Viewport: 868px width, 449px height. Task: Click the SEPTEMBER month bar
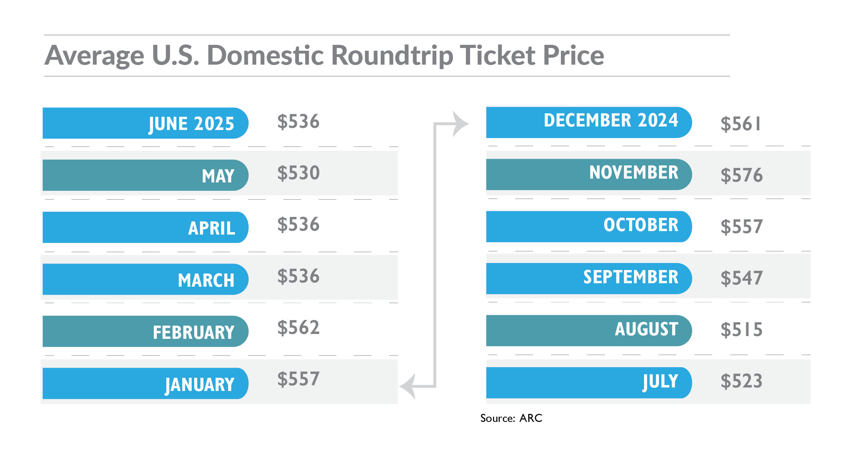(x=589, y=279)
